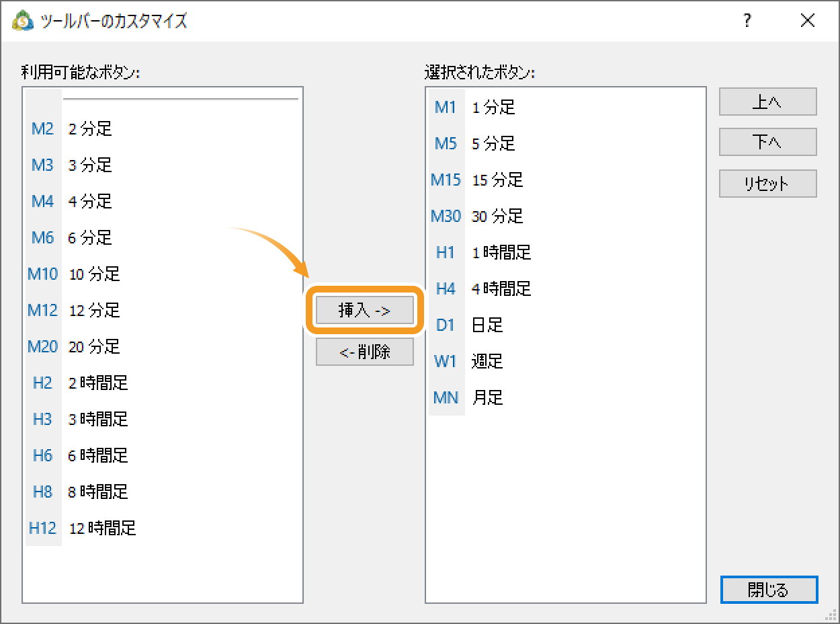Select the M30 icon in selected buttons
The width and height of the screenshot is (840, 624).
click(446, 217)
